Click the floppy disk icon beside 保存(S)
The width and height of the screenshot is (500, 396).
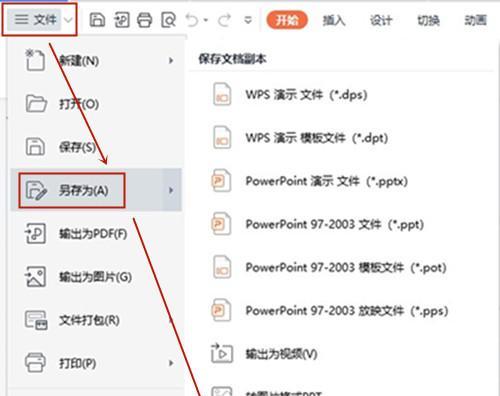(x=35, y=147)
